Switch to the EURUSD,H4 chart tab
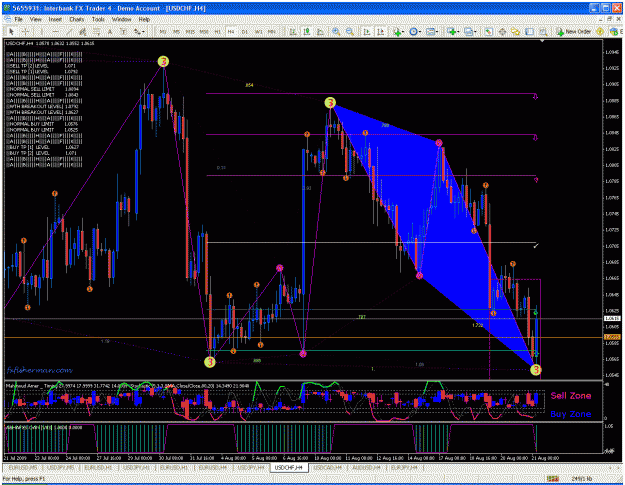This screenshot has height=485, width=625. 213,467
